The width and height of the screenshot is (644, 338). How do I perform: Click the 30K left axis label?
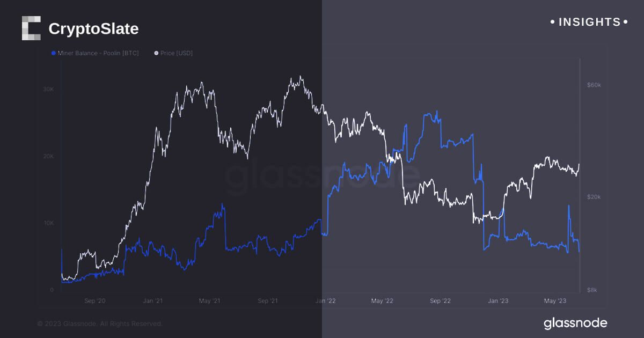coord(48,89)
